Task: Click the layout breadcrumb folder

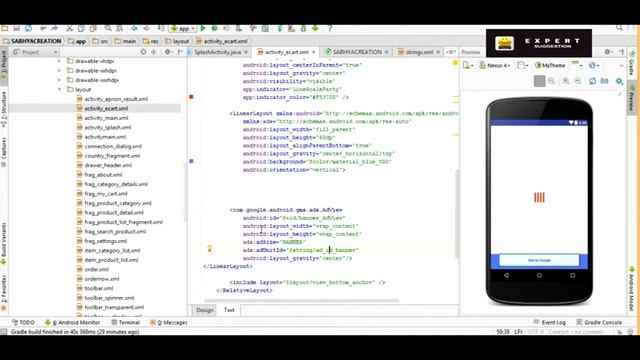Action: coord(177,41)
